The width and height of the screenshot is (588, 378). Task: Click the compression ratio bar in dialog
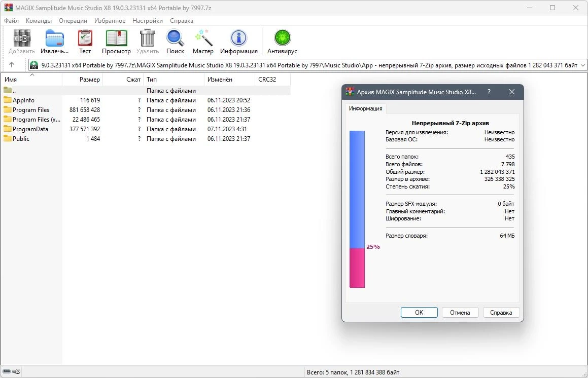coord(357,209)
